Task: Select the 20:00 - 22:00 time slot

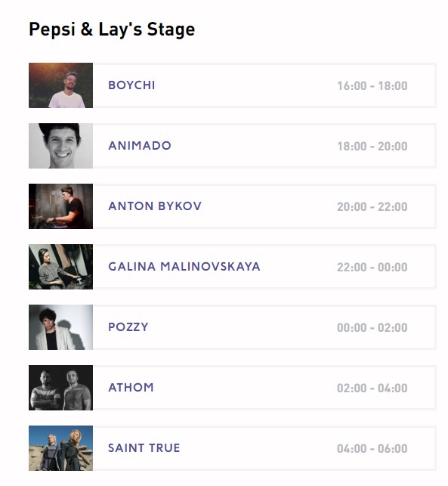Action: pyautogui.click(x=372, y=207)
